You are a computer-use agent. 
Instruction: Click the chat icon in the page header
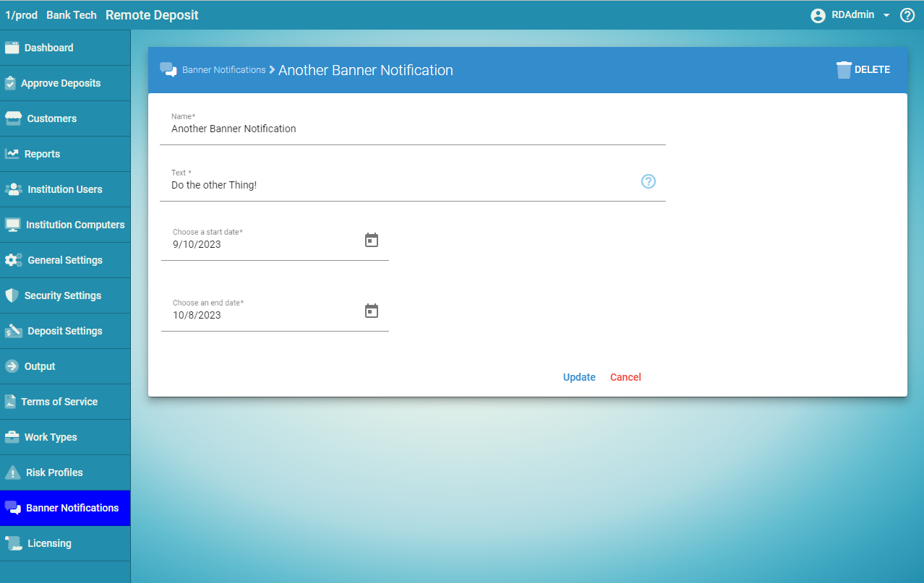click(168, 70)
